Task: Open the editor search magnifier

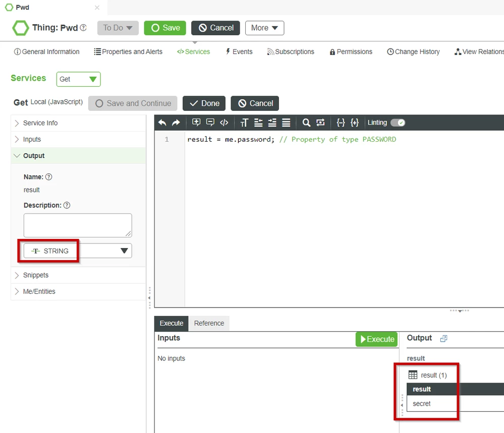Action: (x=306, y=122)
